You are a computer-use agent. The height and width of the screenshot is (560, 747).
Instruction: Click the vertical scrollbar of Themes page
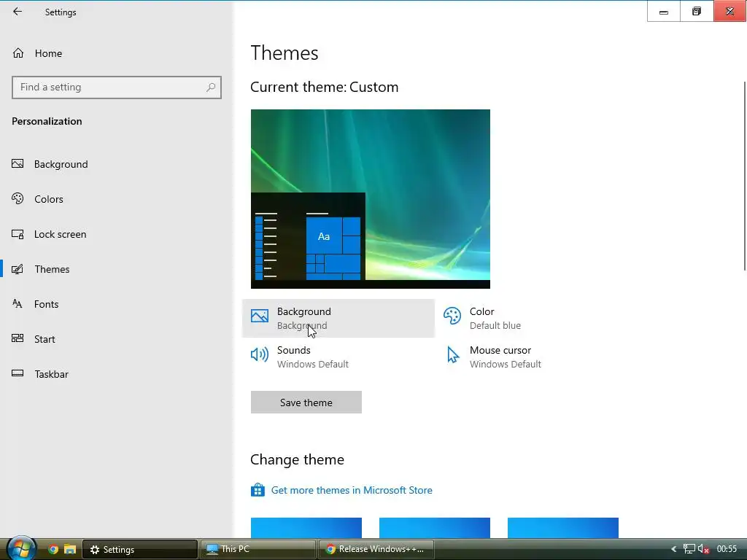[745, 176]
